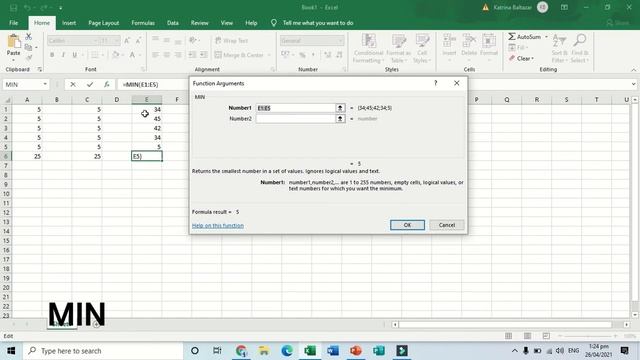Viewport: 640px width, 360px height.
Task: Toggle Merge & Center option
Action: [242, 55]
